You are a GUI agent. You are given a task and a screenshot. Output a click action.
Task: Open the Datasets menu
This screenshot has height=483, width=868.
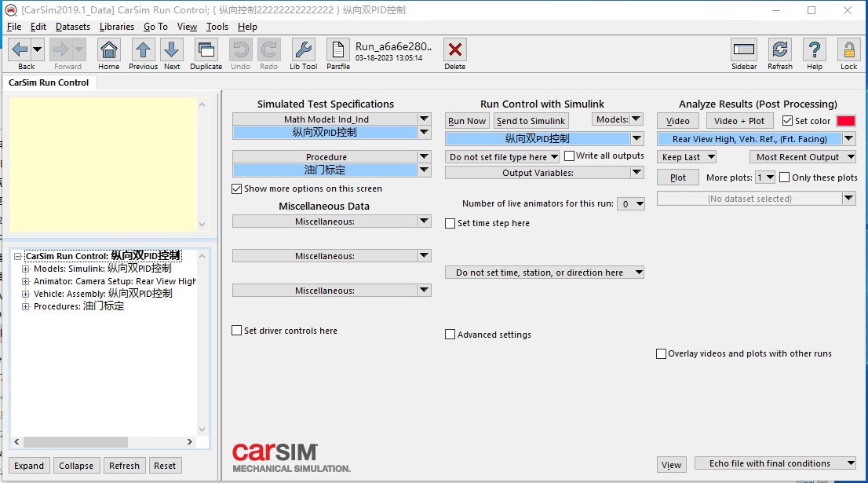click(x=72, y=27)
